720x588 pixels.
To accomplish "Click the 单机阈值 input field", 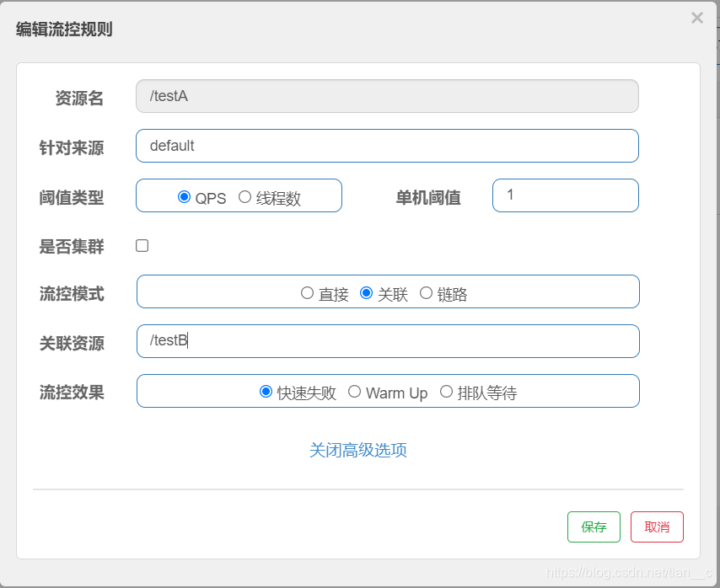I will 565,195.
